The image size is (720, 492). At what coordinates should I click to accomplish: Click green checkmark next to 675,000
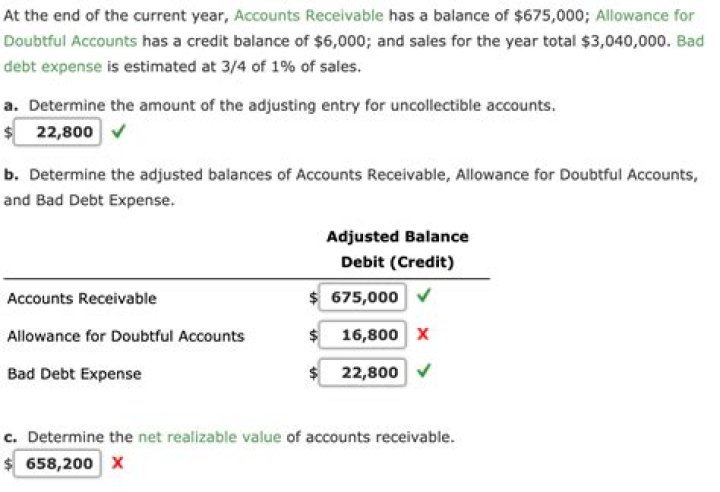(424, 296)
